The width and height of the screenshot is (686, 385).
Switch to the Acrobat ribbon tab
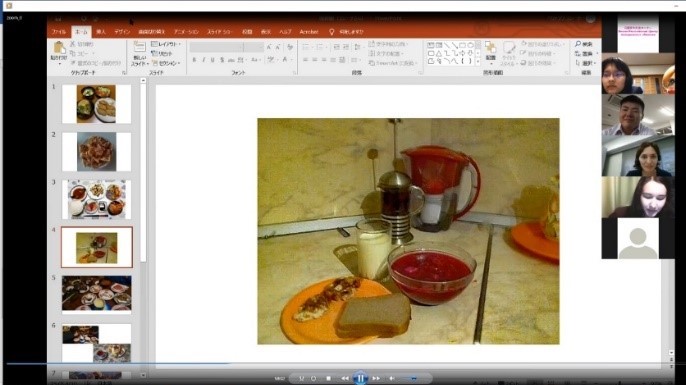[309, 32]
